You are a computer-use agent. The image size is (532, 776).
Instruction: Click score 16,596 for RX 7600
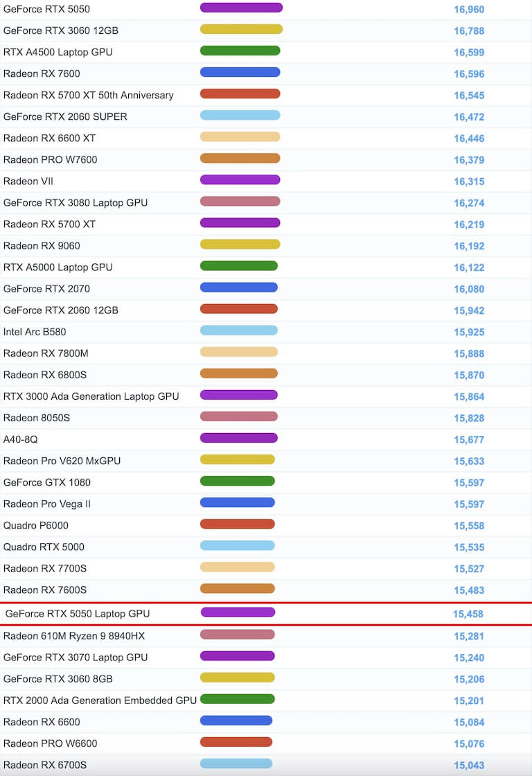tap(469, 74)
